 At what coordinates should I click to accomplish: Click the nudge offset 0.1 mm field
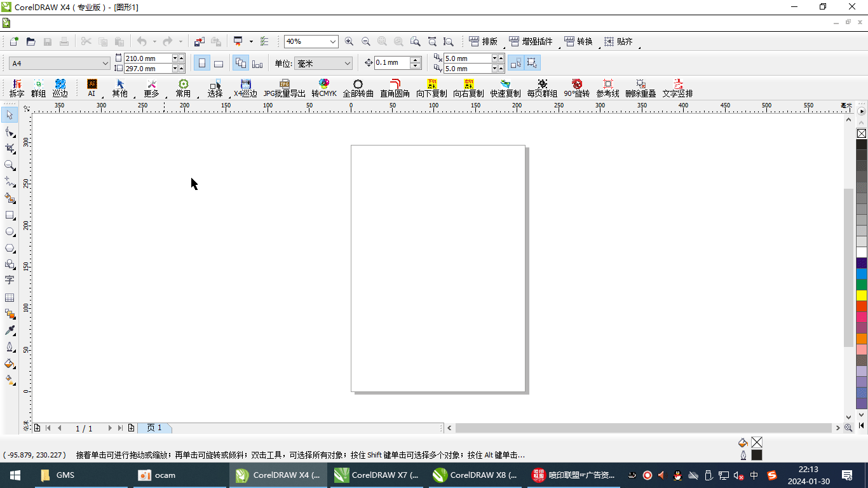(392, 63)
